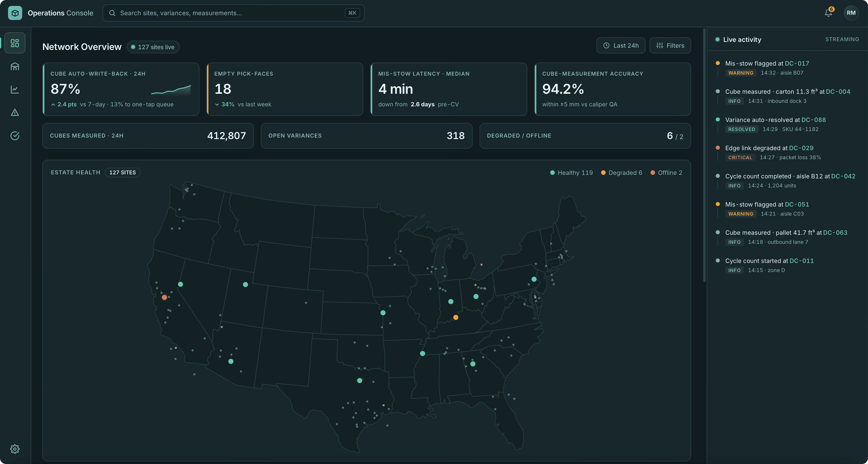Open the RM user avatar menu
Image resolution: width=868 pixels, height=464 pixels.
click(851, 13)
